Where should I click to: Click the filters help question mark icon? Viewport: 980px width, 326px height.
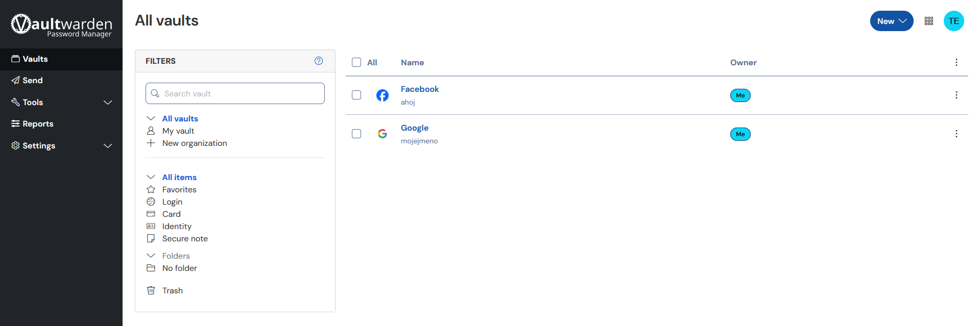click(319, 61)
